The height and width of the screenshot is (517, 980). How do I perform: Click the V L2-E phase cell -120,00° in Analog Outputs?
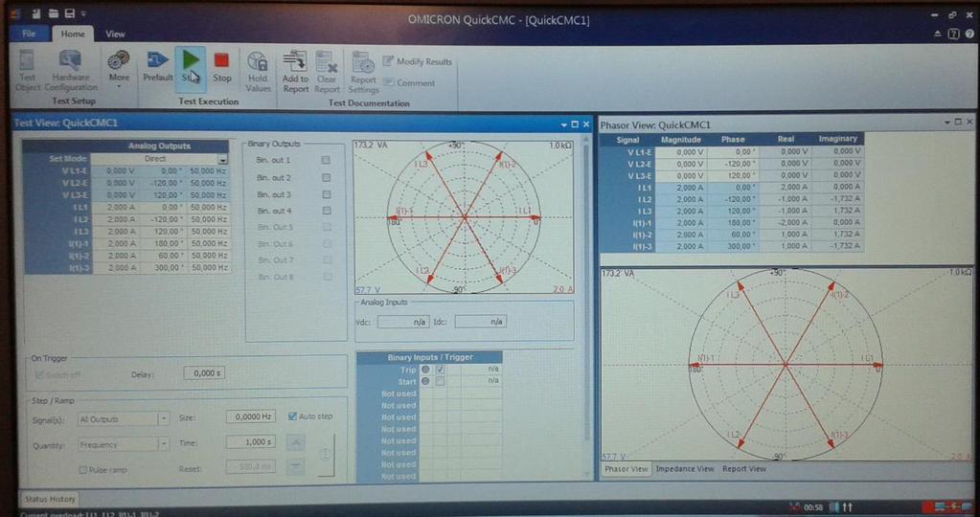point(162,183)
